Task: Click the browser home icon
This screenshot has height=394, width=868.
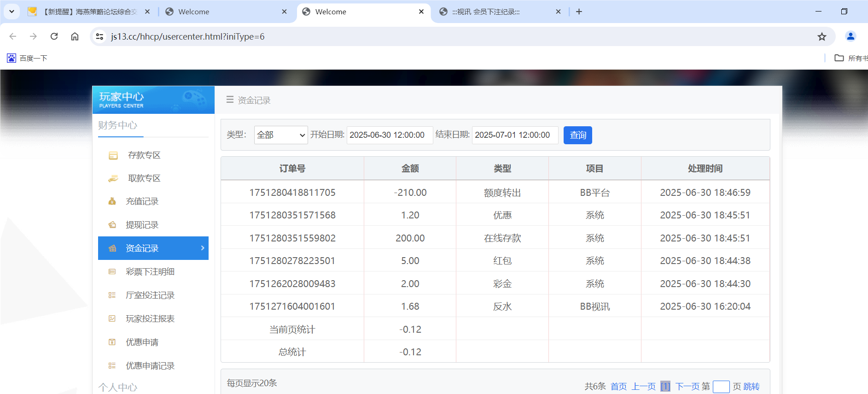Action: [75, 36]
